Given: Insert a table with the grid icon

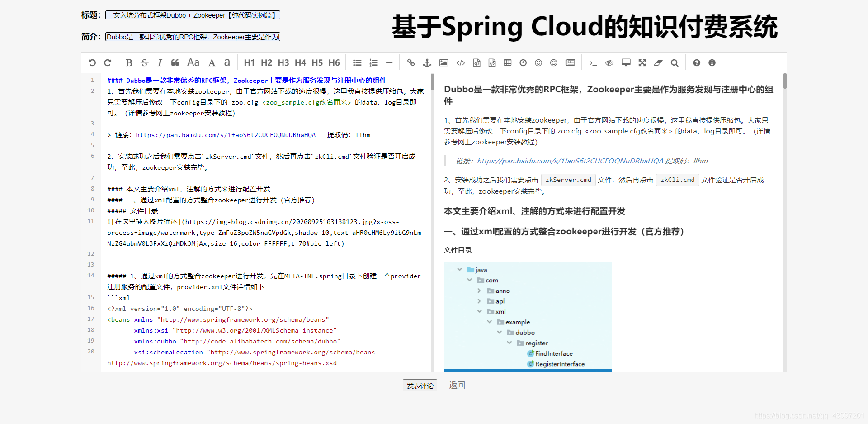Looking at the screenshot, I should tap(508, 63).
